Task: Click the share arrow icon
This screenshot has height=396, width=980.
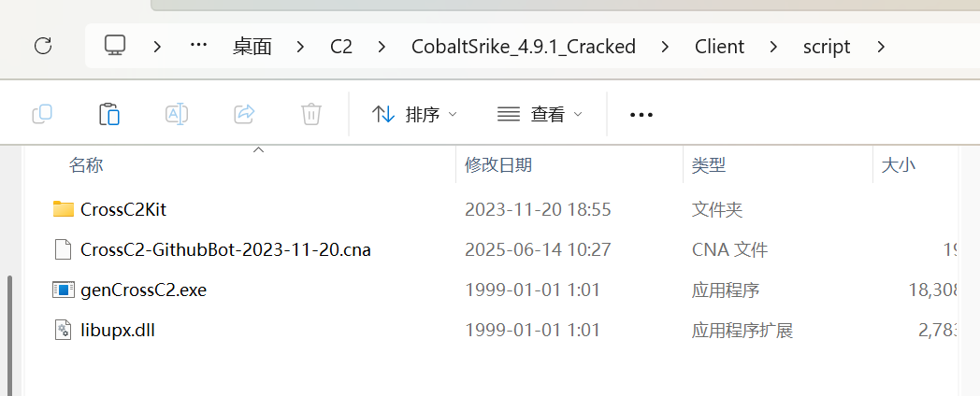Action: click(244, 114)
